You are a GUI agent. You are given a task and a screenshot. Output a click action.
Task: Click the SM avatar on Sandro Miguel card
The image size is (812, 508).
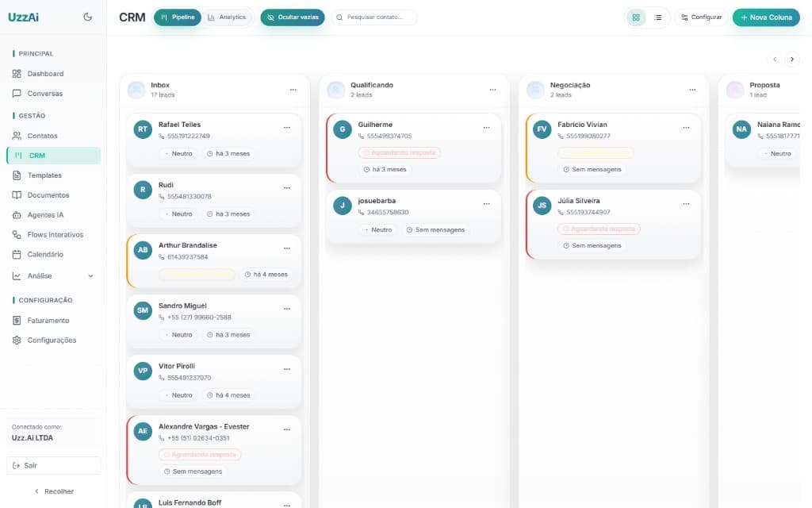coord(143,310)
